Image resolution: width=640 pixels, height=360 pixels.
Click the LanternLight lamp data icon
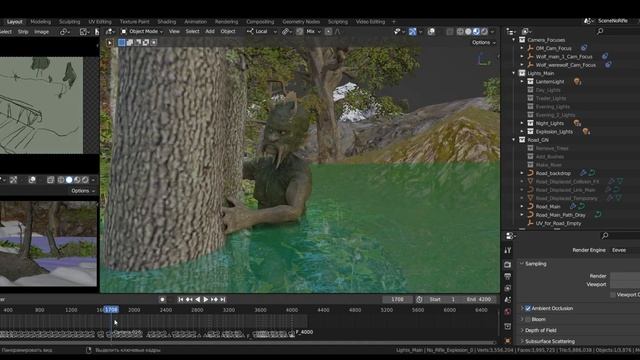(x=577, y=82)
